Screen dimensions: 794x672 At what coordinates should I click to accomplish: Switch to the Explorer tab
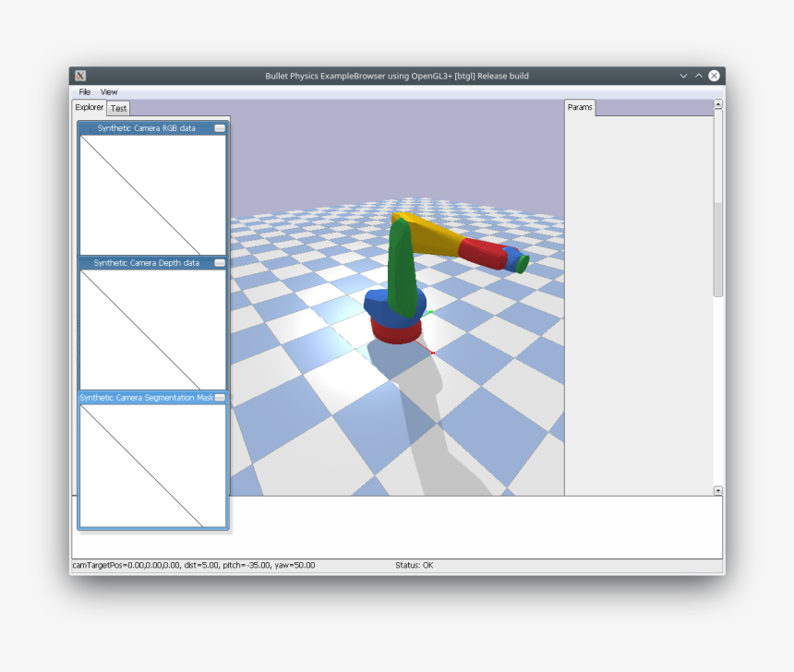[x=90, y=108]
